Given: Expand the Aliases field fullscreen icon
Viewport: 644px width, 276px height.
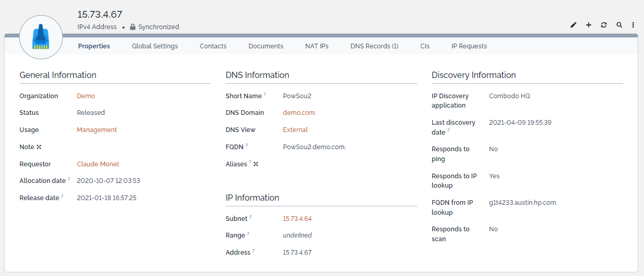Looking at the screenshot, I should tap(256, 164).
